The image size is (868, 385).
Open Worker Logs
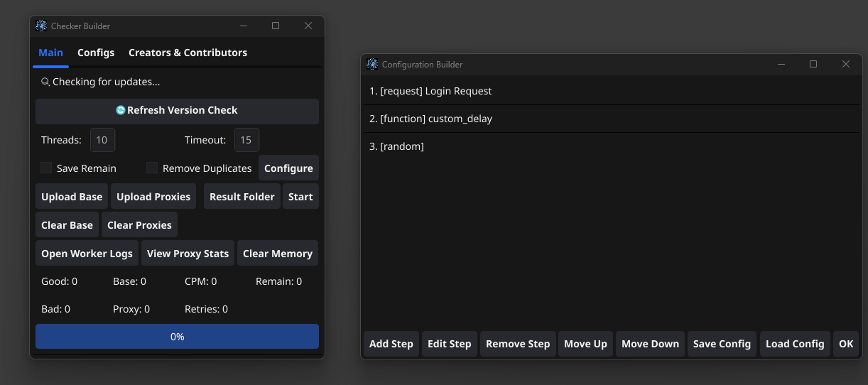tap(87, 254)
